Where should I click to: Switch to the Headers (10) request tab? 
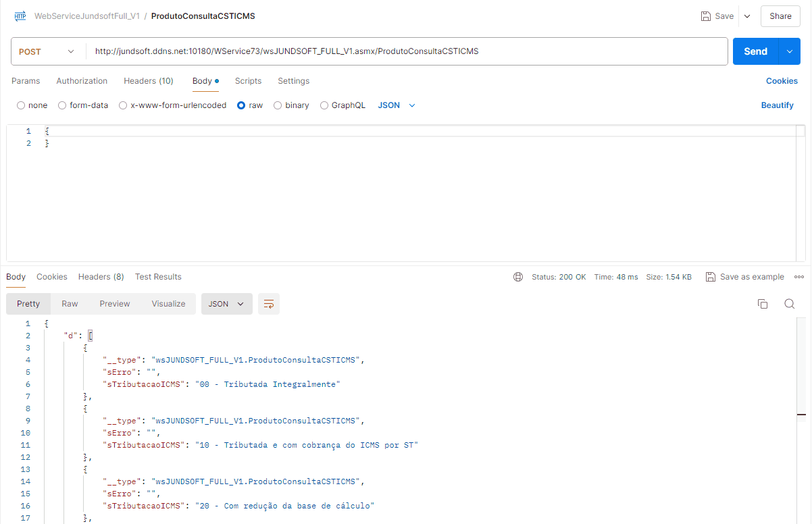point(148,81)
